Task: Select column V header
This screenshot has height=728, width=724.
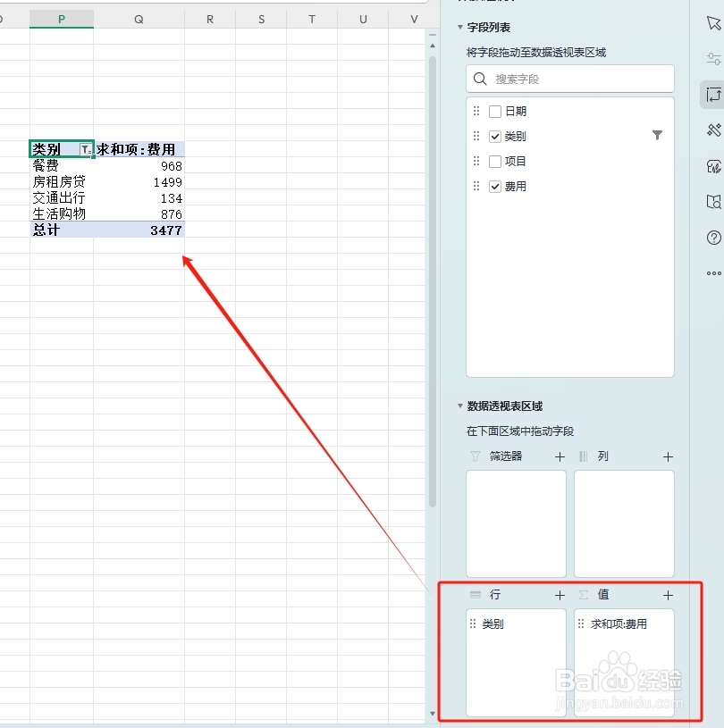Action: pyautogui.click(x=414, y=19)
